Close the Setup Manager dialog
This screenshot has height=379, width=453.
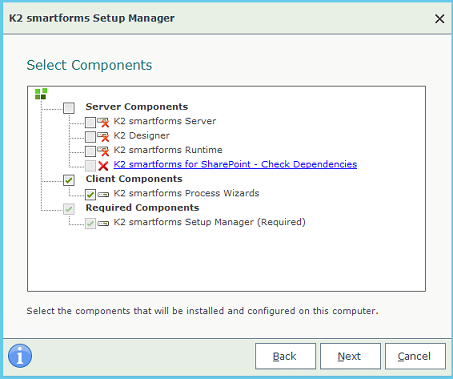(x=440, y=19)
